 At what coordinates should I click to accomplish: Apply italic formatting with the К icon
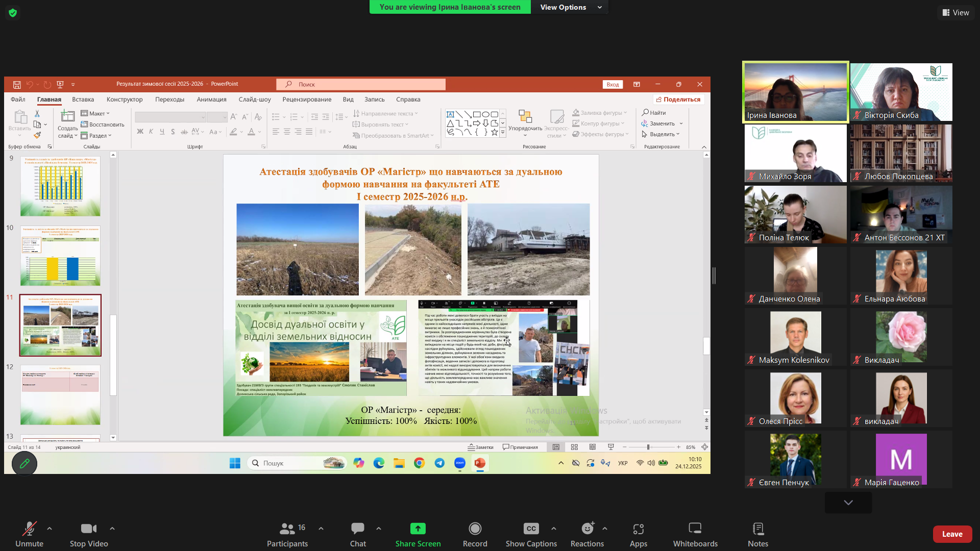pyautogui.click(x=151, y=132)
